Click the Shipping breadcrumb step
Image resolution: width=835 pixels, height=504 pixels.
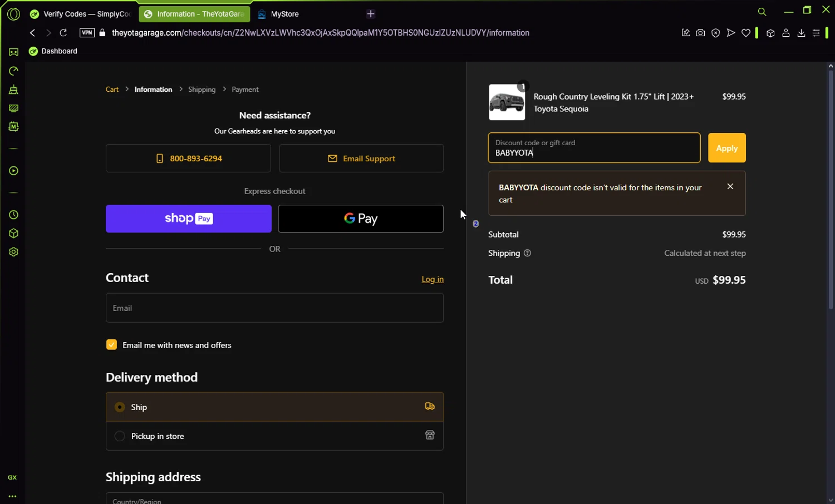pyautogui.click(x=202, y=90)
